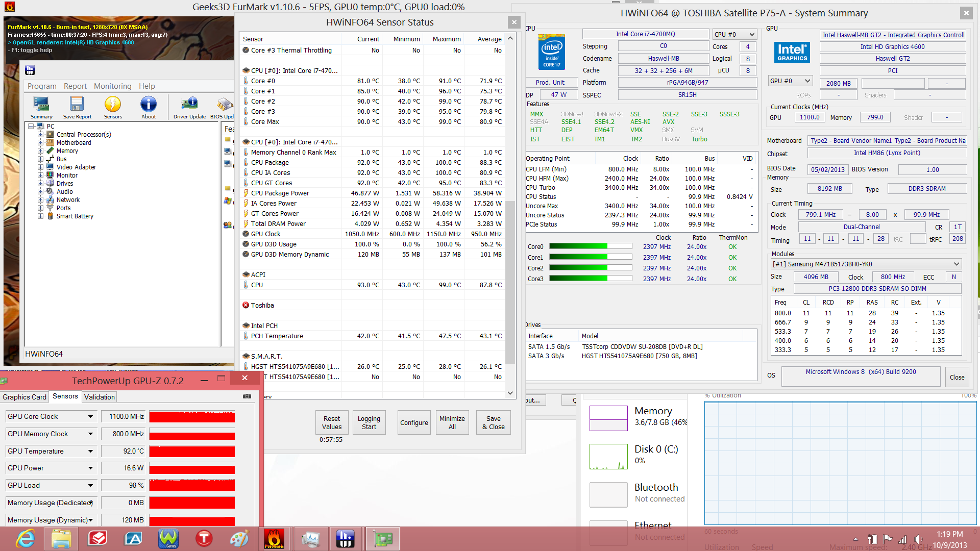Click the Minimize All button
The image size is (980, 551).
pyautogui.click(x=452, y=422)
